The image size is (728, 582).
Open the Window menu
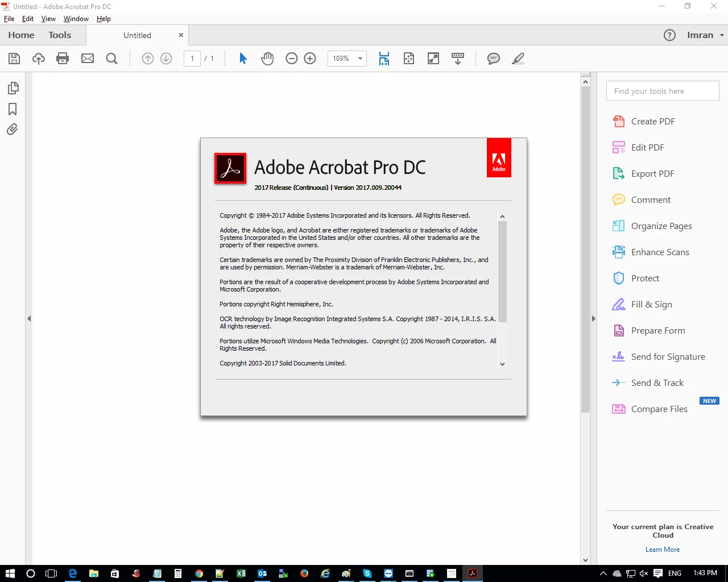(x=76, y=19)
